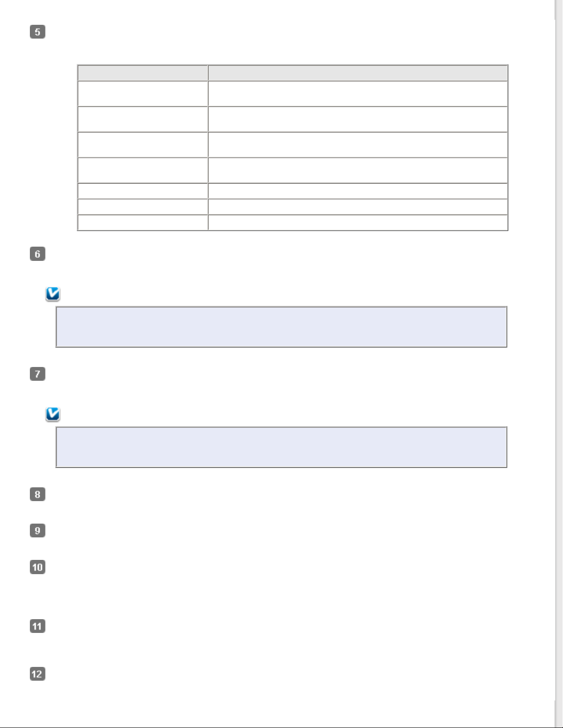Click the step 7 number icon

(38, 374)
